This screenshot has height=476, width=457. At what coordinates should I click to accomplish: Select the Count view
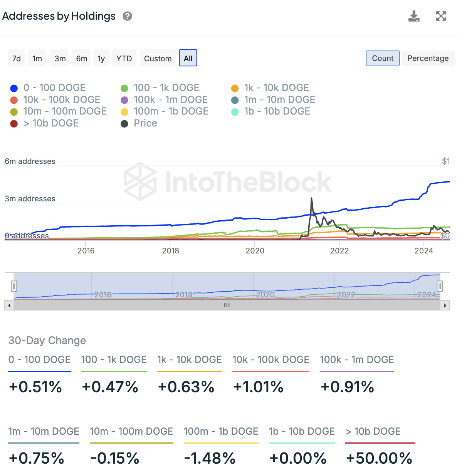(382, 58)
